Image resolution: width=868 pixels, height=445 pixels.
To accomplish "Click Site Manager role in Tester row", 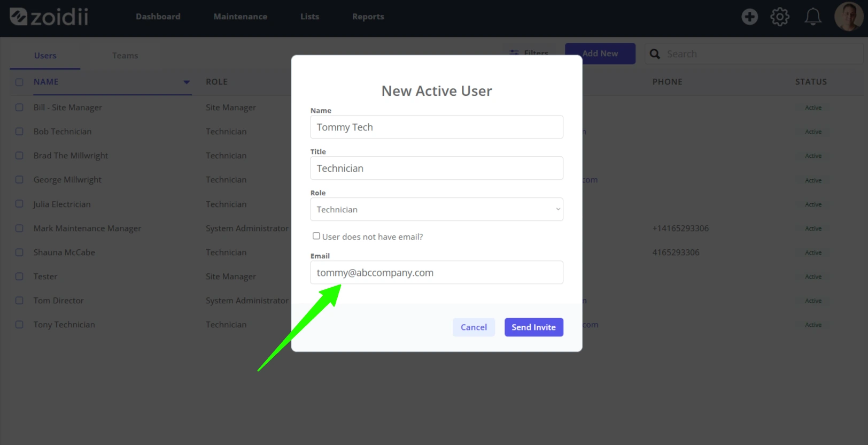I will point(231,277).
